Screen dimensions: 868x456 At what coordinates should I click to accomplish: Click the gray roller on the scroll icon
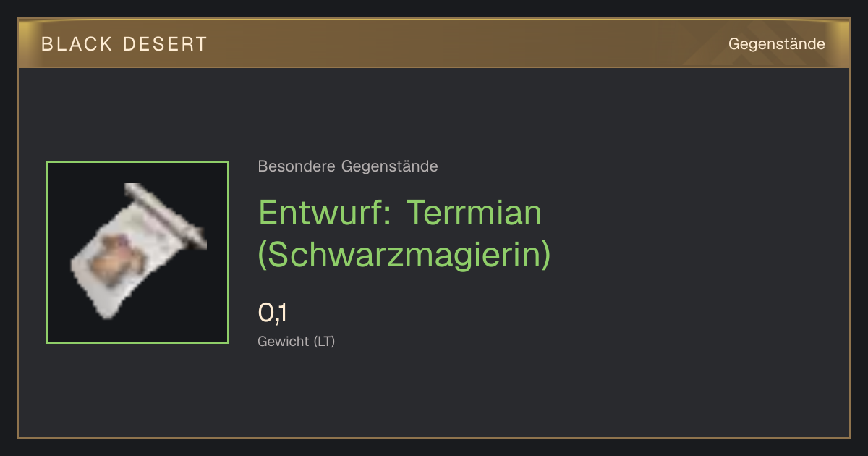click(166, 214)
